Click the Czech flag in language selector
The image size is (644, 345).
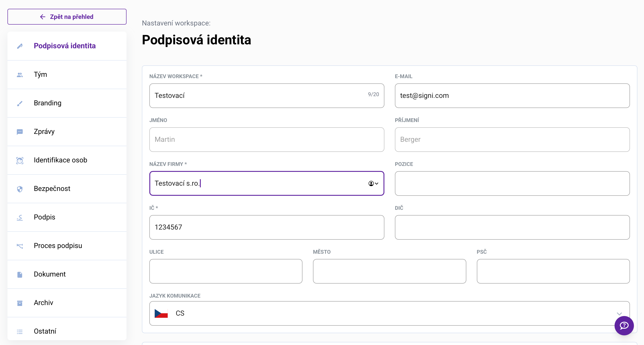click(x=161, y=313)
